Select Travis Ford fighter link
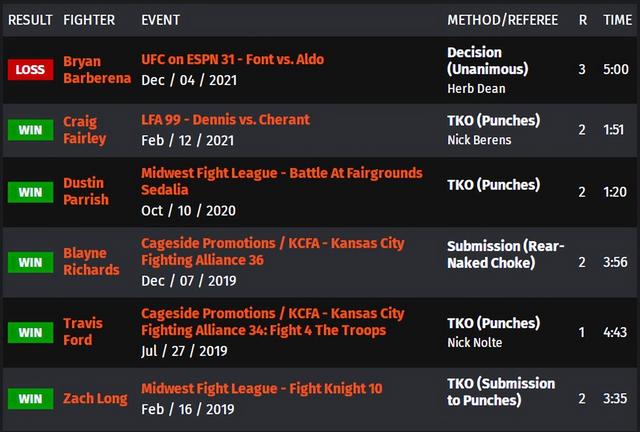640x432 pixels. [84, 331]
